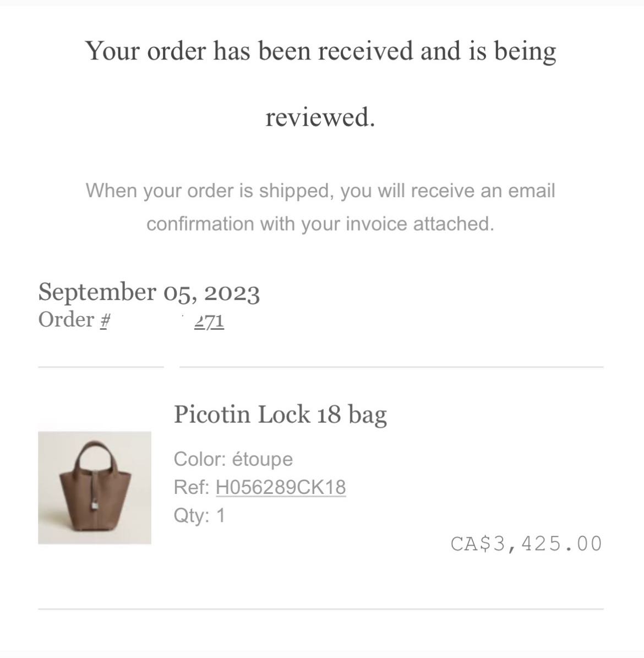The height and width of the screenshot is (658, 644).
Task: Click the word 'reviewed.' in the heading
Action: [320, 117]
